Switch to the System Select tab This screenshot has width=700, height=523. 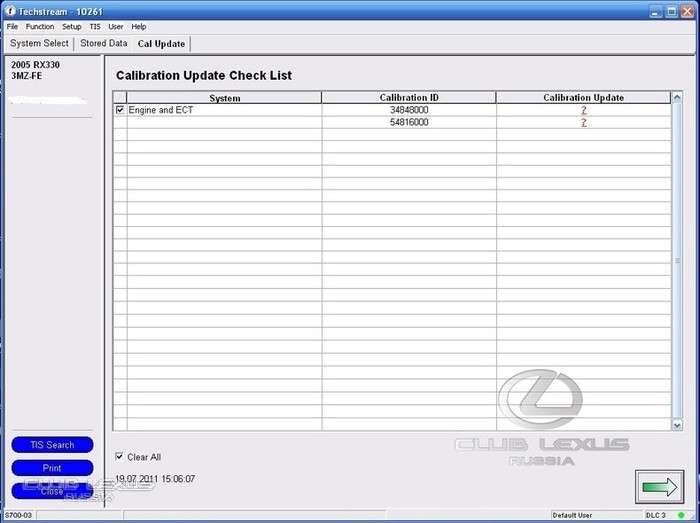tap(39, 44)
